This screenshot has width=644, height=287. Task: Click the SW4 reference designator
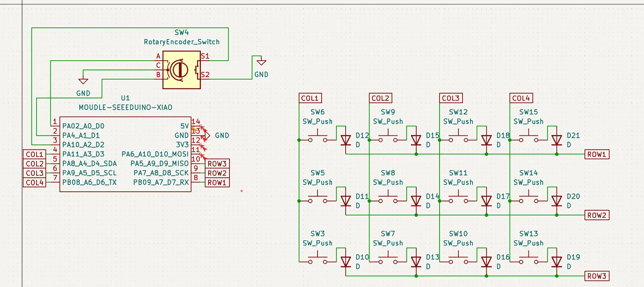tap(182, 33)
